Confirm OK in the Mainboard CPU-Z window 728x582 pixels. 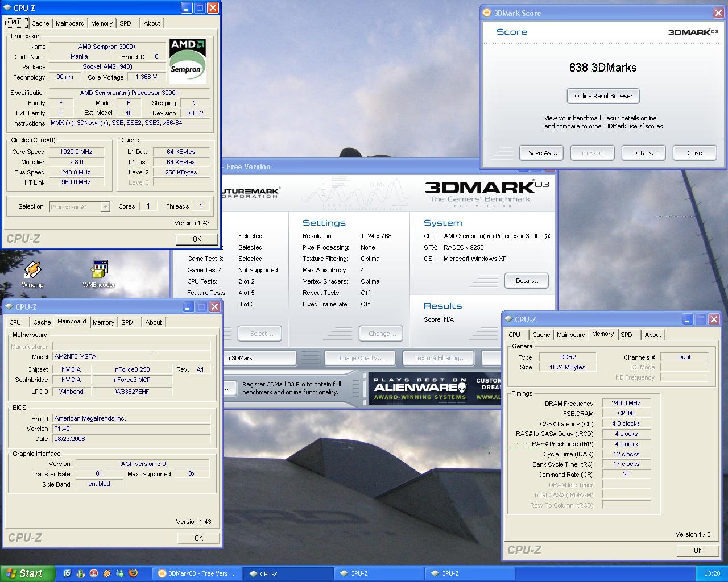198,538
